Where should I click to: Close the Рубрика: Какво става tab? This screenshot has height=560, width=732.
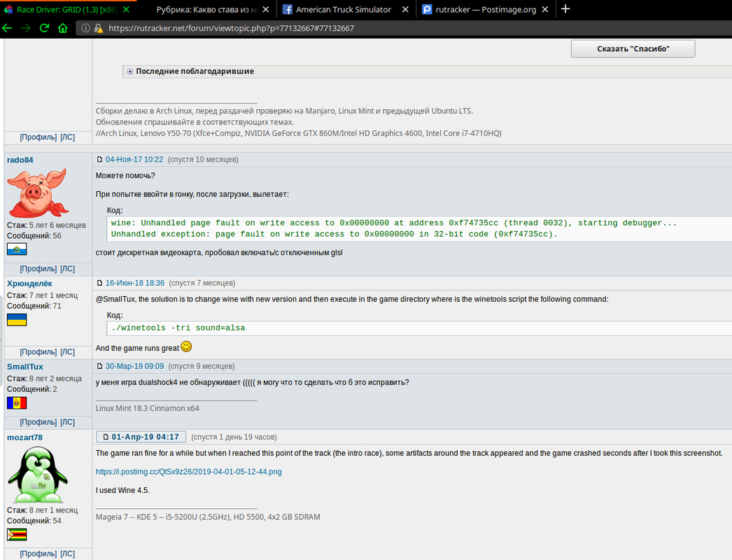[x=266, y=9]
